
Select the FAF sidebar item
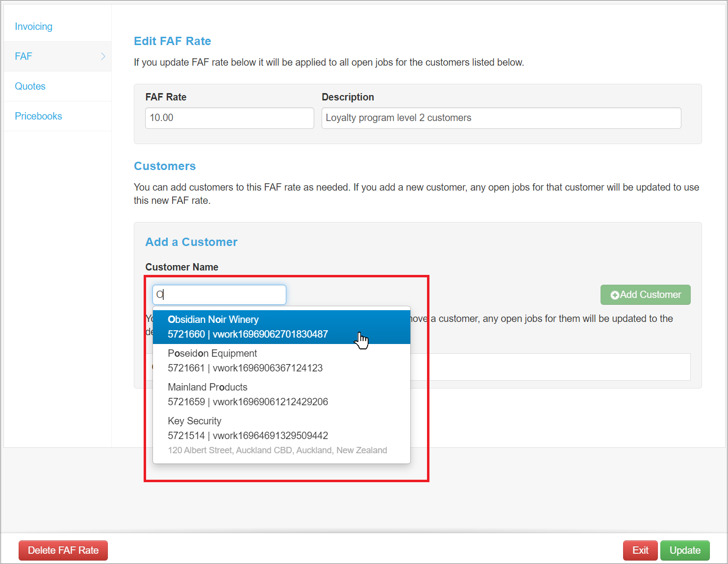(23, 56)
